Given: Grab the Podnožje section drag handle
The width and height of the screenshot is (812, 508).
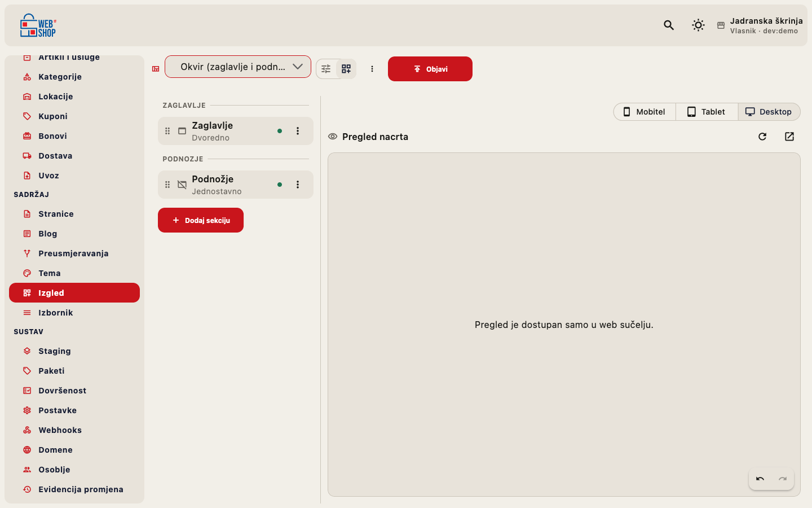Looking at the screenshot, I should (167, 185).
